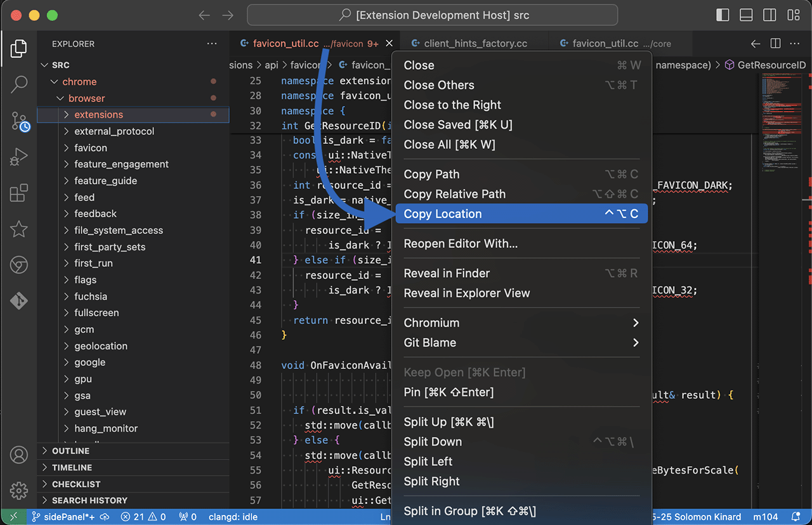812x525 pixels.
Task: Click the title bar command center search box
Action: click(x=432, y=15)
